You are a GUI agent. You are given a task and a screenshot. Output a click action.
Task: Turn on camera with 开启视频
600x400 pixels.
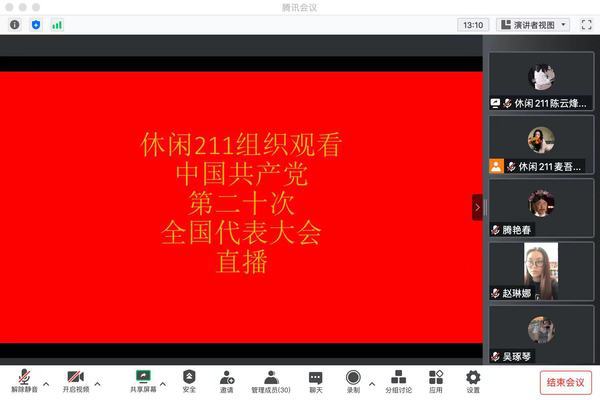point(75,380)
